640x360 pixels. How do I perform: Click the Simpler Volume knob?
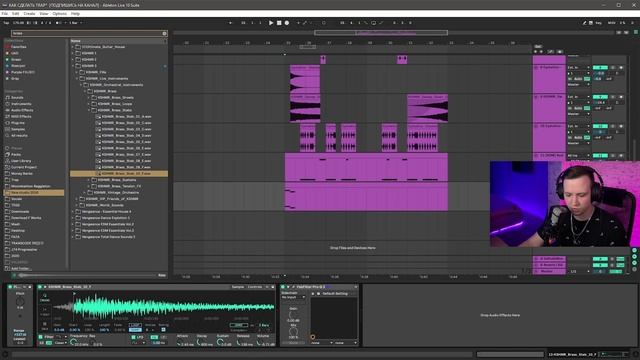point(260,342)
